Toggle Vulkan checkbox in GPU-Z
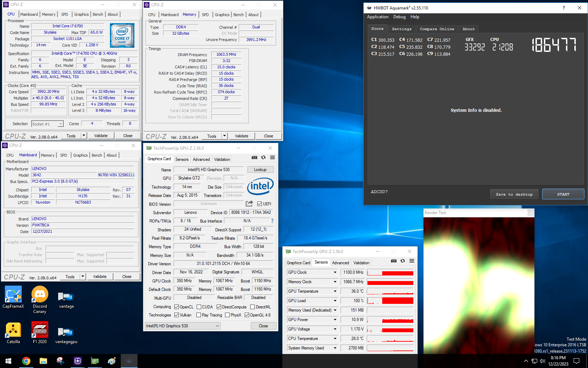588x368 pixels. (x=176, y=315)
